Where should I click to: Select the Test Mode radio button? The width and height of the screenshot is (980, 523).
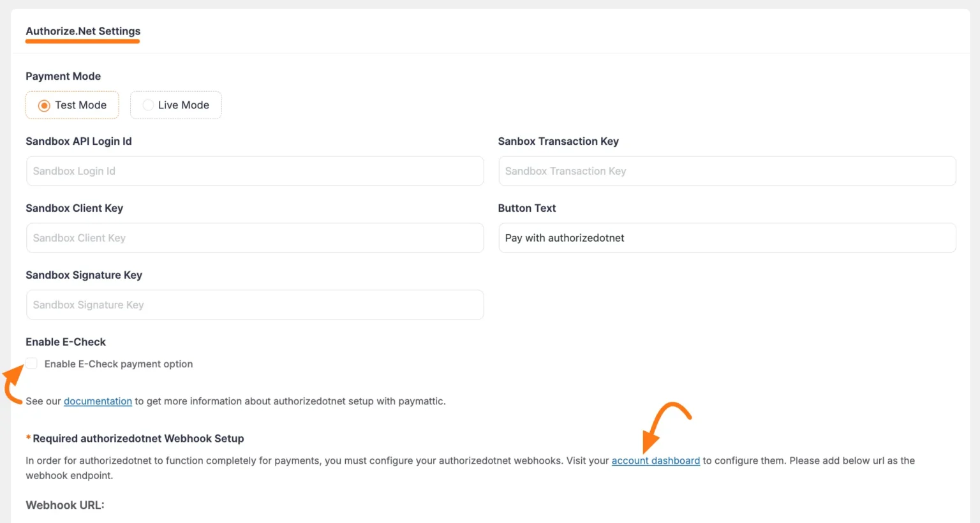pos(45,105)
